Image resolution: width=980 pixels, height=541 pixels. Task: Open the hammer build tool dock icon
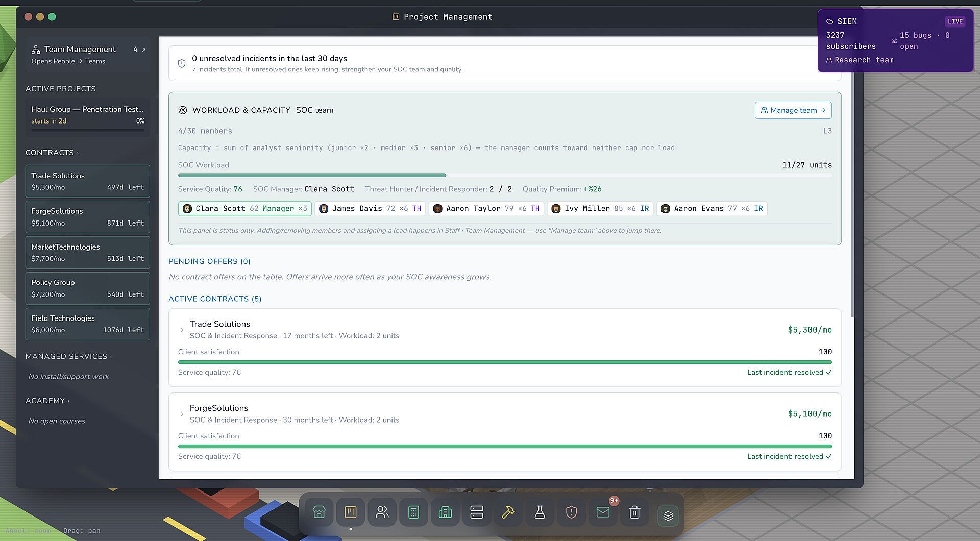click(508, 512)
